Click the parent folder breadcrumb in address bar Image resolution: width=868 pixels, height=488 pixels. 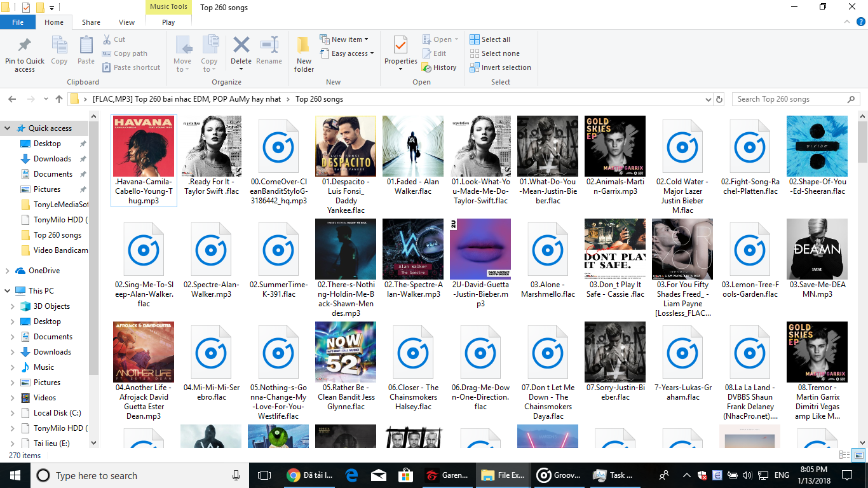click(x=186, y=99)
